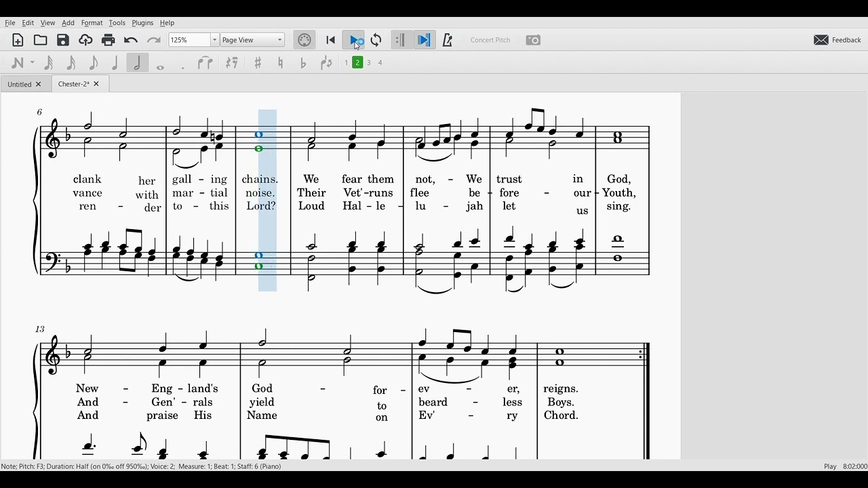Open the Tools menu
The height and width of the screenshot is (488, 868).
pyautogui.click(x=117, y=23)
